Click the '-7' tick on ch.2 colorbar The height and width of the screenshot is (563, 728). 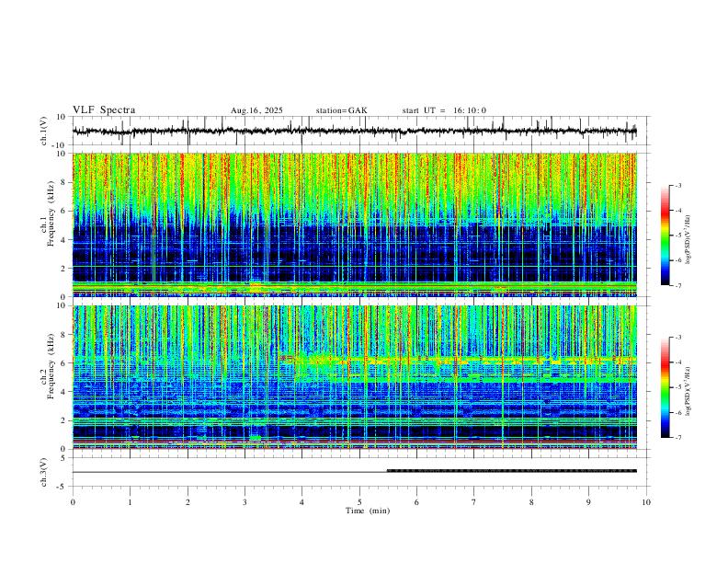tap(677, 438)
